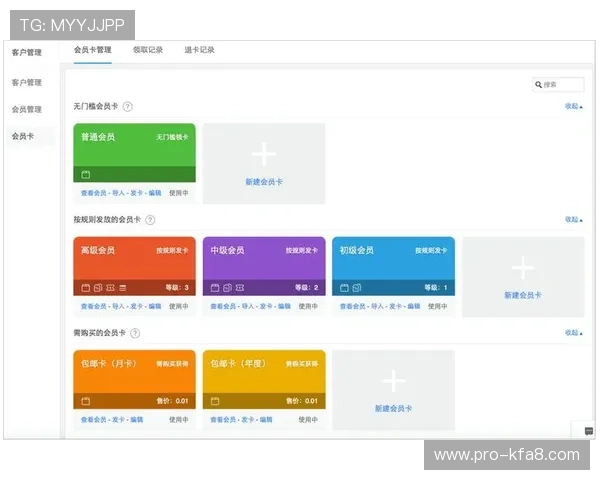Click 使用中 status under 初级会员 card
The height and width of the screenshot is (480, 600).
[x=437, y=306]
